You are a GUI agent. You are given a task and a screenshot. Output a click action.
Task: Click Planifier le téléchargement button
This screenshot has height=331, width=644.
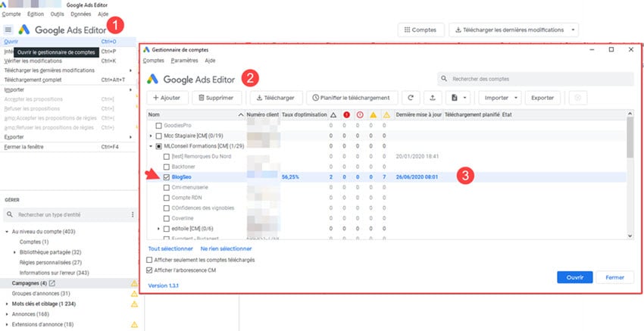tap(352, 98)
